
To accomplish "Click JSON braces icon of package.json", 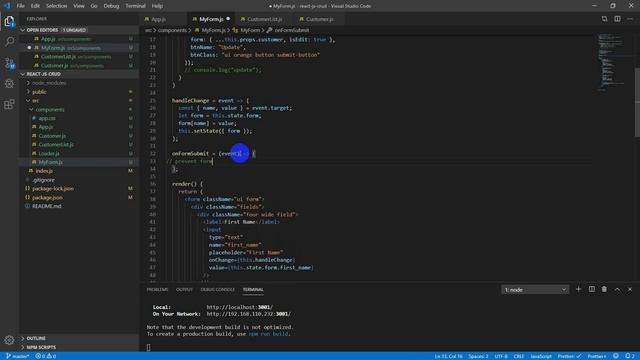I will tap(28, 198).
